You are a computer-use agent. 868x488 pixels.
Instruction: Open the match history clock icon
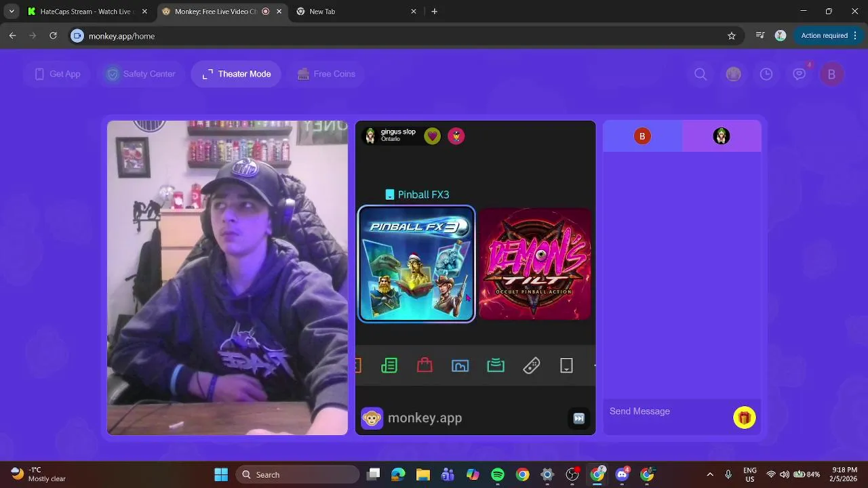[x=766, y=74]
